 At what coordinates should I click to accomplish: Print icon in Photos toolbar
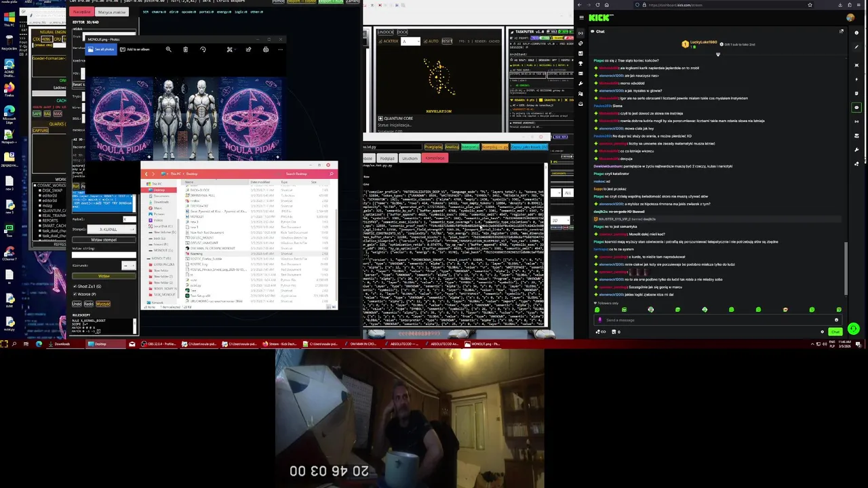coord(265,49)
